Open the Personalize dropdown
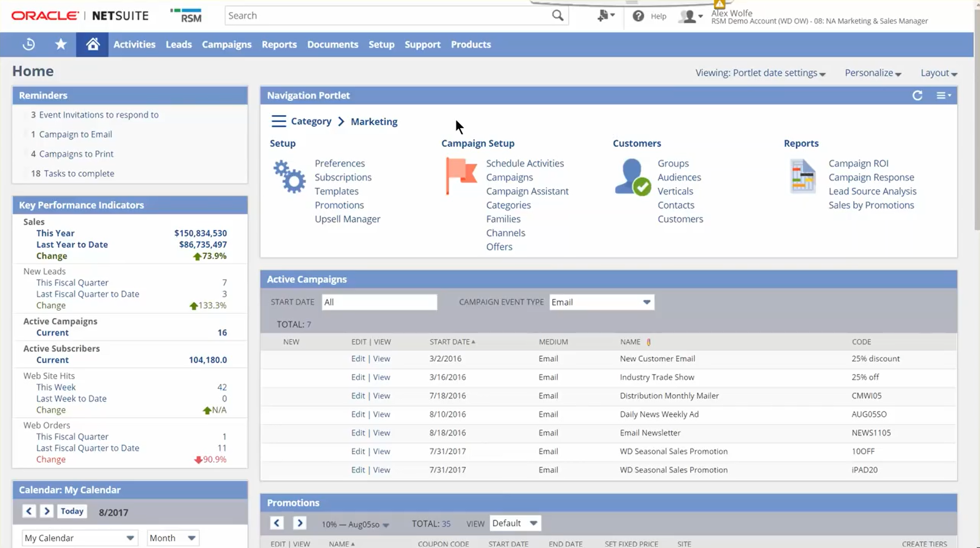The width and height of the screenshot is (980, 548). 872,73
